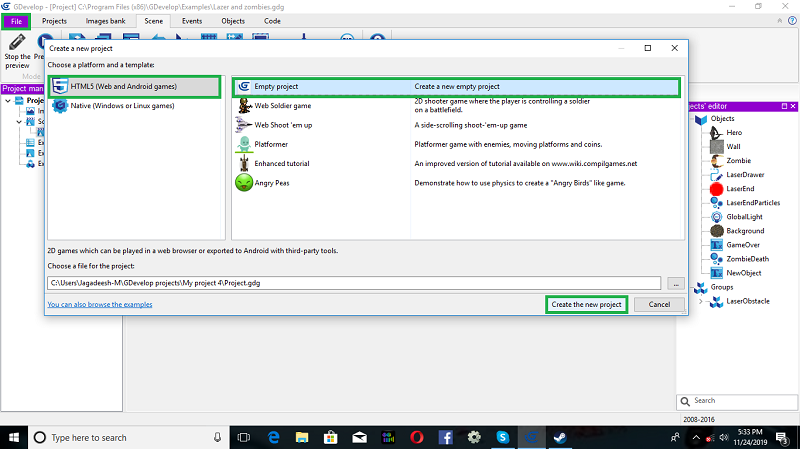This screenshot has width=800, height=449.
Task: Choose the Empty project template
Action: [x=456, y=87]
